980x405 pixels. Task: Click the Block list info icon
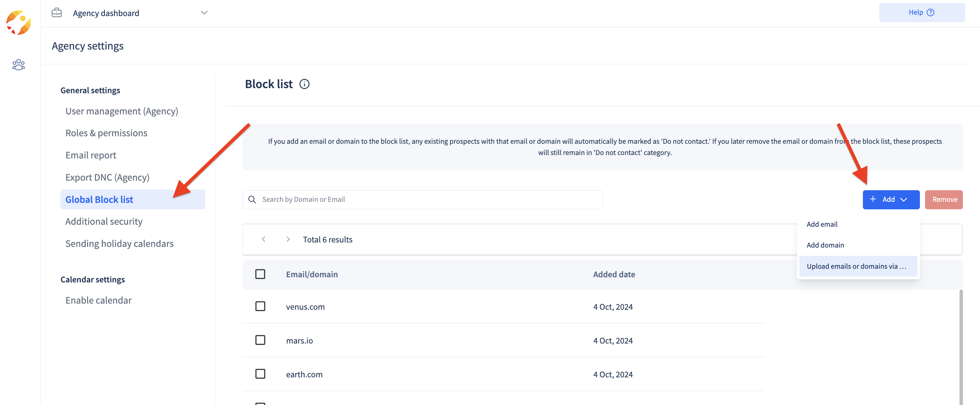click(304, 84)
